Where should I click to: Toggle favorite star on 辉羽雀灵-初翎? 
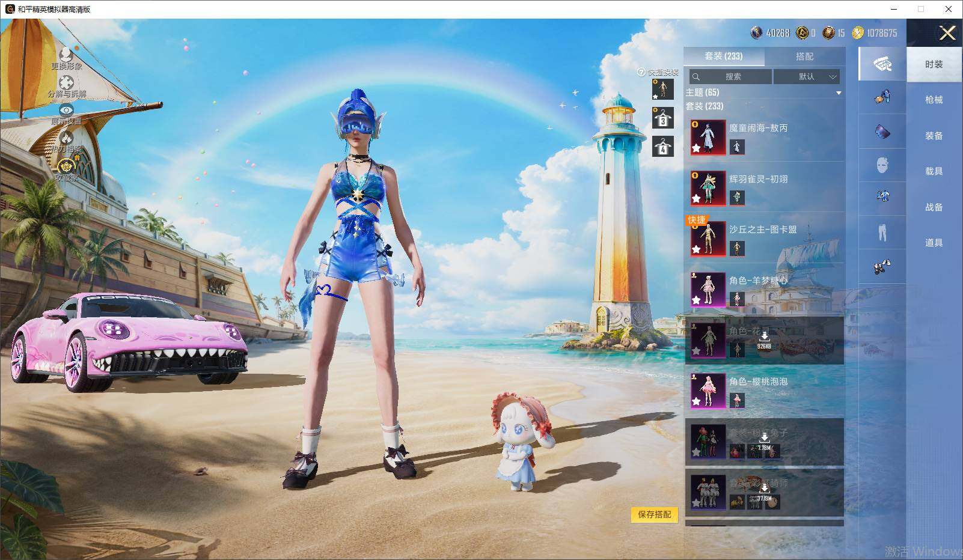(696, 198)
